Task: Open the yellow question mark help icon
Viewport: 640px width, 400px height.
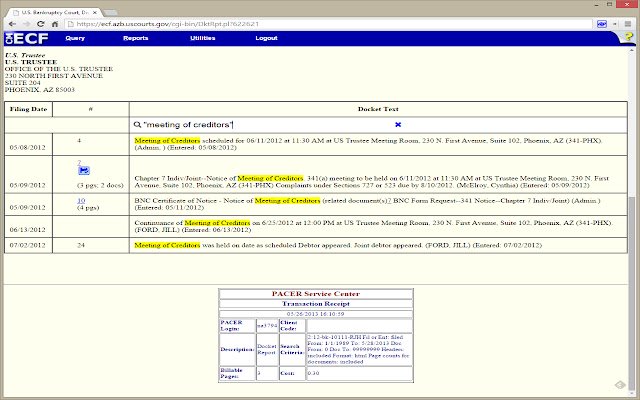Action: 629,37
